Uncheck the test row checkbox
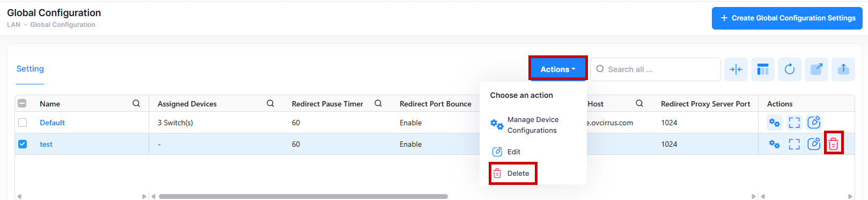Image resolution: width=868 pixels, height=200 pixels. tap(23, 144)
